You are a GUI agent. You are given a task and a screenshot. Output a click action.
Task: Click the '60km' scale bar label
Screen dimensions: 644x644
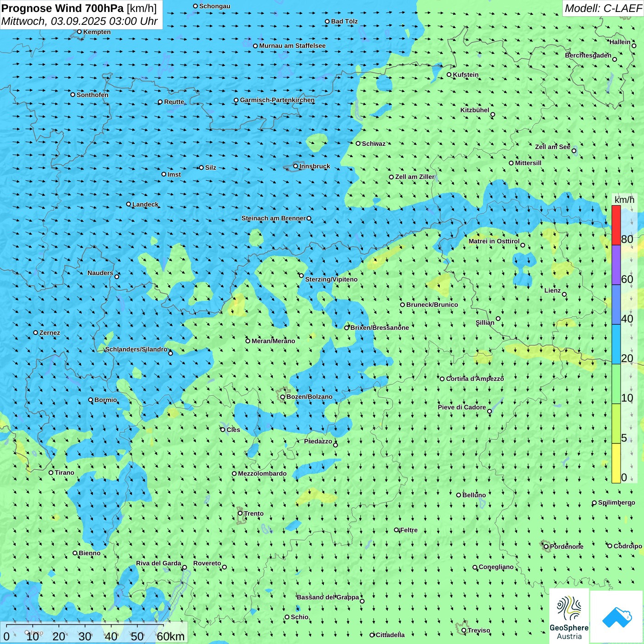point(171,637)
